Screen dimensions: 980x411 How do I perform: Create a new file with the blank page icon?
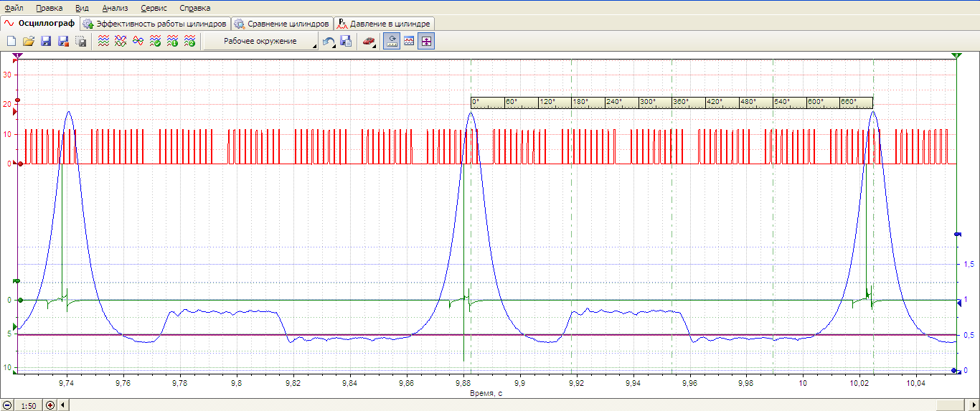[x=11, y=42]
